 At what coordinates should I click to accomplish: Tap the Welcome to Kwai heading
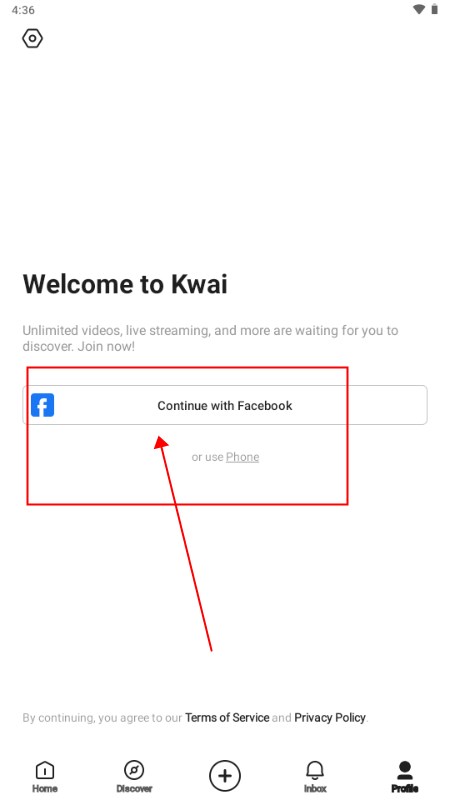click(125, 284)
